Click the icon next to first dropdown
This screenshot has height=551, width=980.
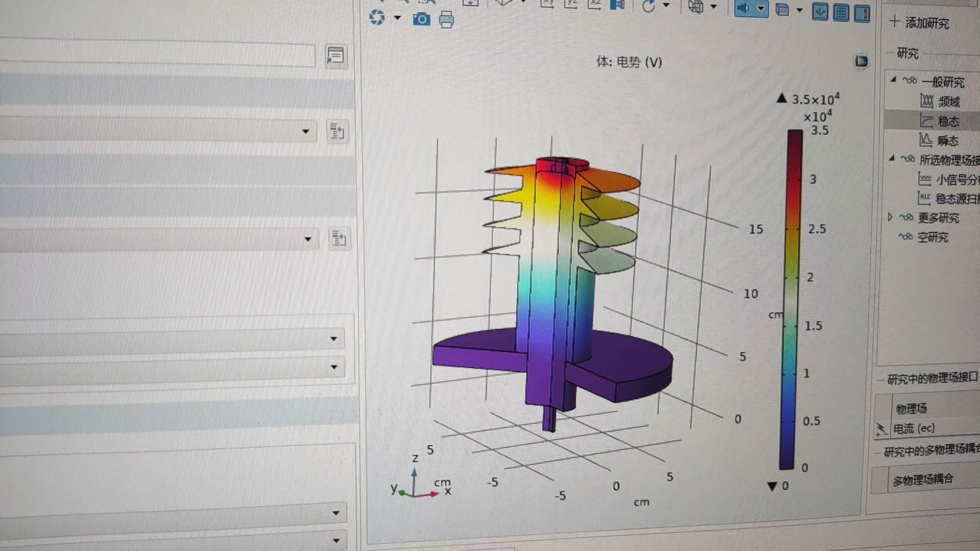(337, 132)
